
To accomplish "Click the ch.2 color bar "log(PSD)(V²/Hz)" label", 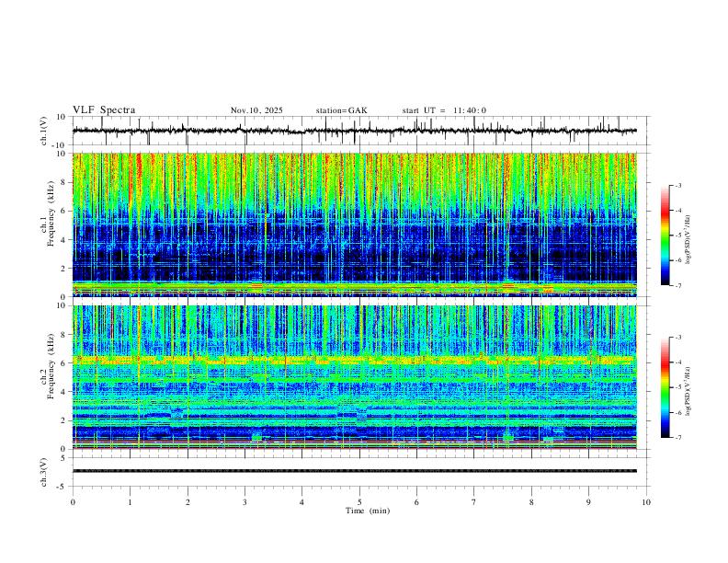I will 688,392.
